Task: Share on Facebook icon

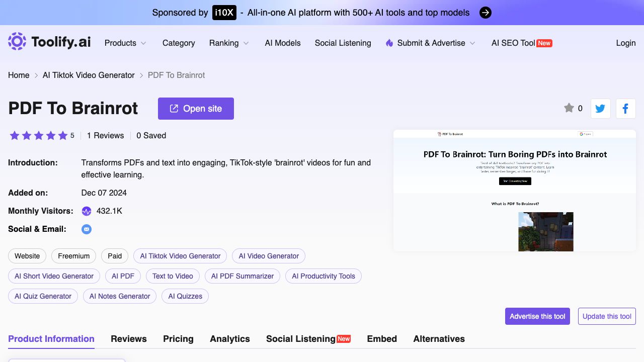Action: coord(625,109)
